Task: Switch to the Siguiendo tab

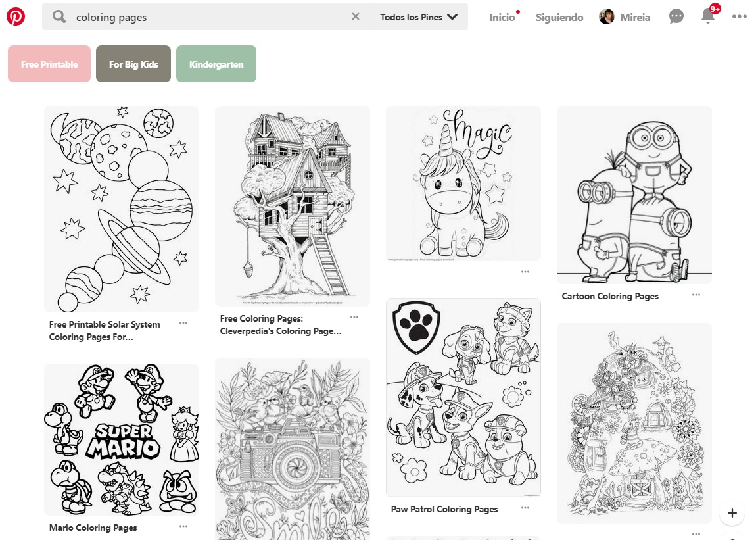Action: (x=559, y=17)
